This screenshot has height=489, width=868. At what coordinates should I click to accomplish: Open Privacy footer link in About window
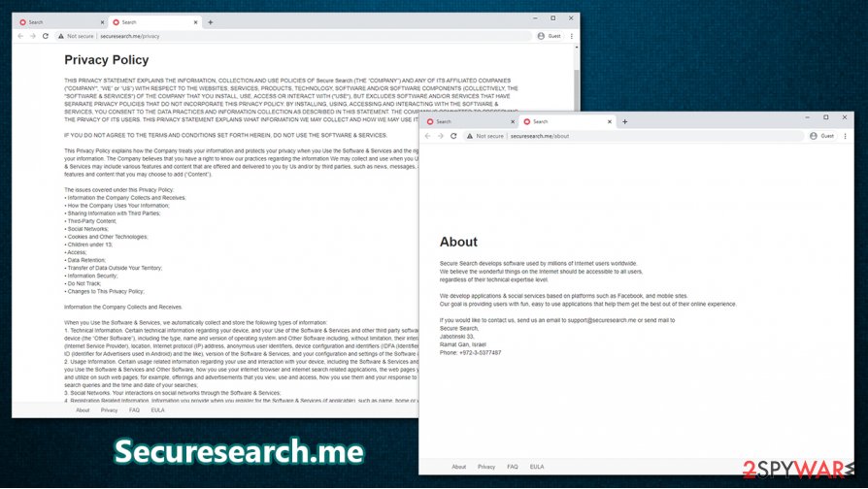click(x=486, y=467)
